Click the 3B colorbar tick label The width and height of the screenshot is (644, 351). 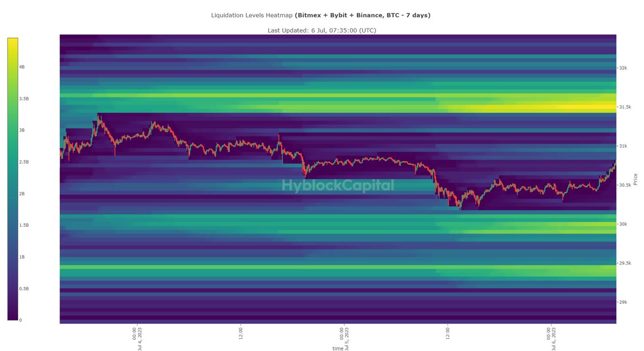point(22,130)
